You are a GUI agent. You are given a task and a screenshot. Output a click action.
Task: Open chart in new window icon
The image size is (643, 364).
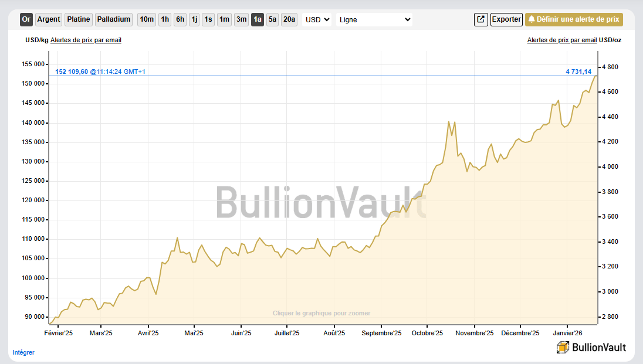480,19
